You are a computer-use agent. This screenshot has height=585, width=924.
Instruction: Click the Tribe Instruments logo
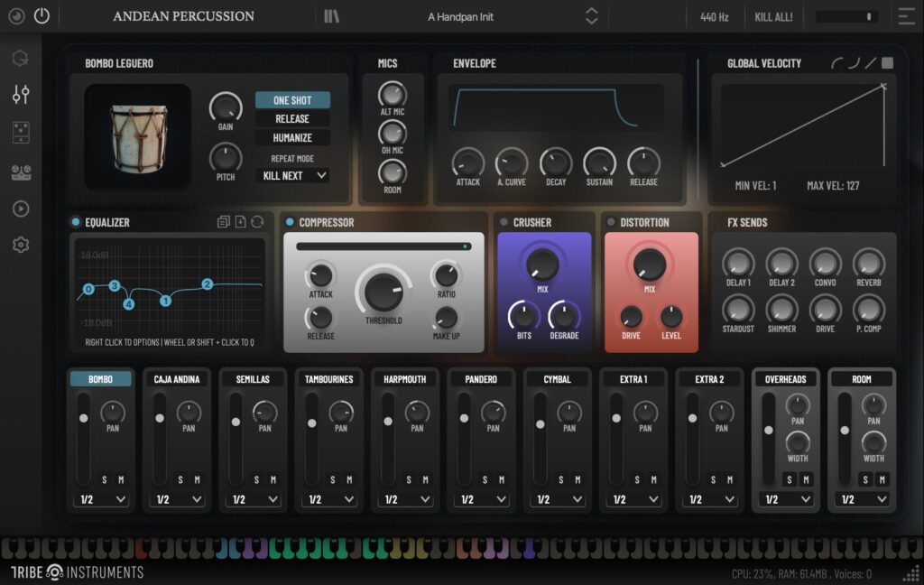(78, 572)
